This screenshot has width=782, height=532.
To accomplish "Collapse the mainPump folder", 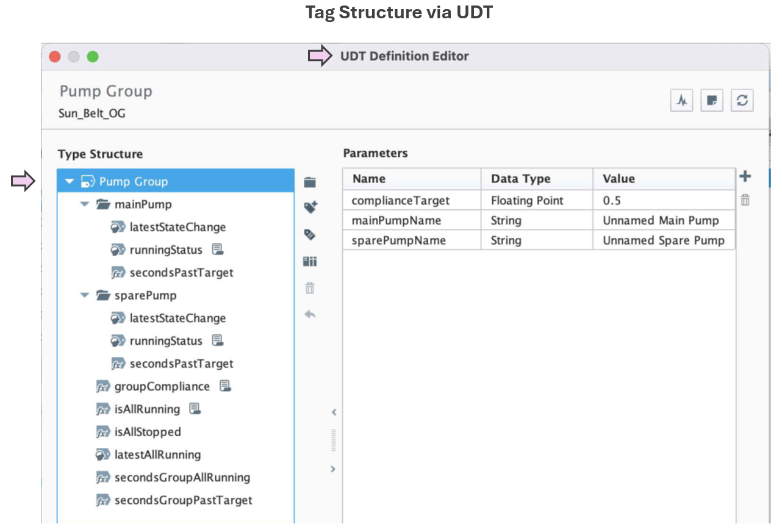I will 85,204.
